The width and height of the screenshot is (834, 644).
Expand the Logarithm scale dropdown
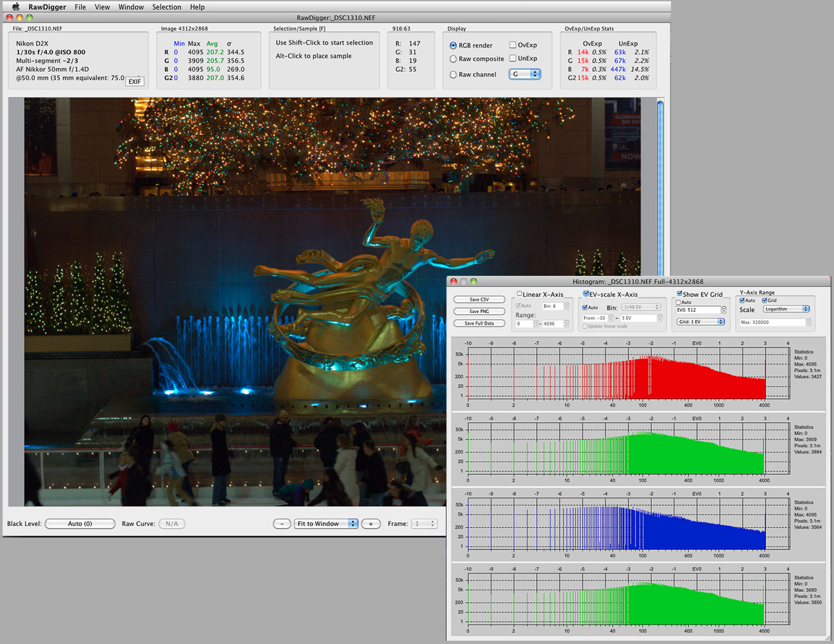(787, 309)
